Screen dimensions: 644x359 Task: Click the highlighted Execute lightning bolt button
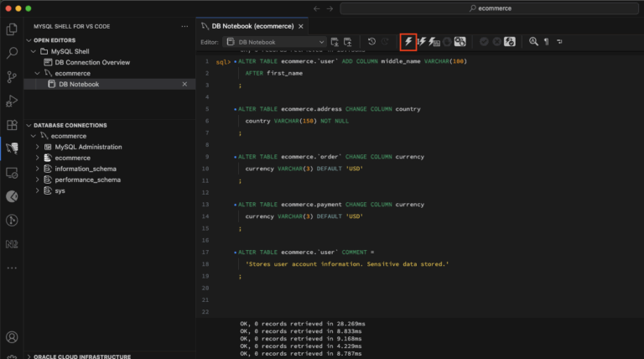pyautogui.click(x=408, y=41)
